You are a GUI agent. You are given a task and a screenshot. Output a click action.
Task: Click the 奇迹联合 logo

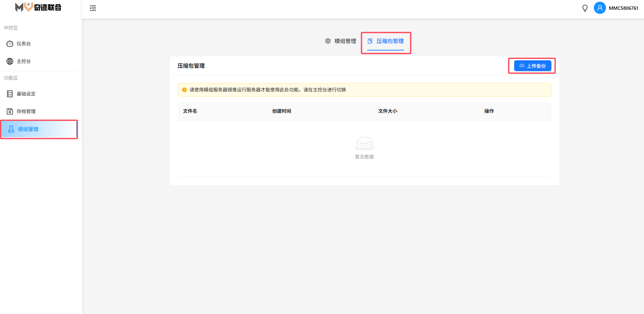pos(38,7)
